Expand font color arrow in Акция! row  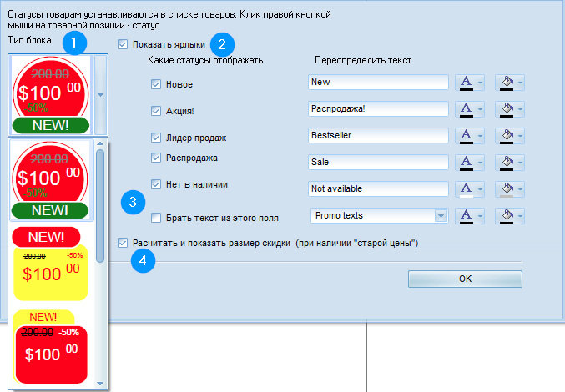pyautogui.click(x=480, y=109)
